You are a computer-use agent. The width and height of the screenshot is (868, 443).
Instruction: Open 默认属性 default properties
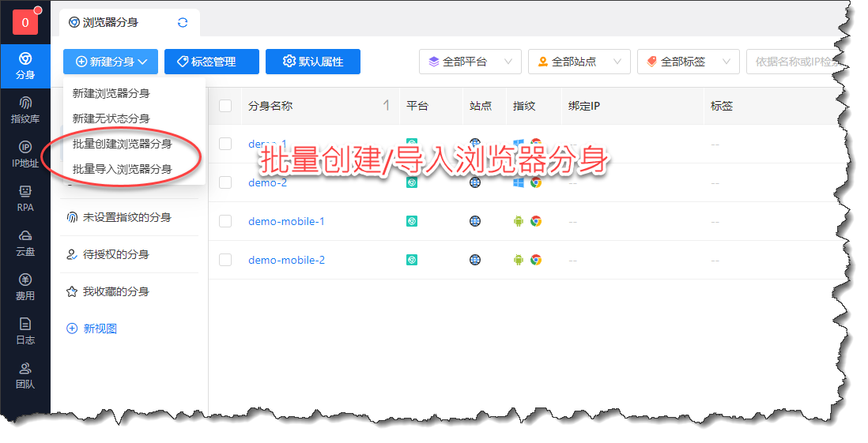pyautogui.click(x=313, y=62)
